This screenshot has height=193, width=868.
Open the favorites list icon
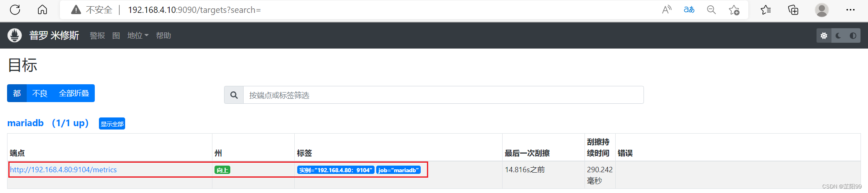tap(766, 10)
